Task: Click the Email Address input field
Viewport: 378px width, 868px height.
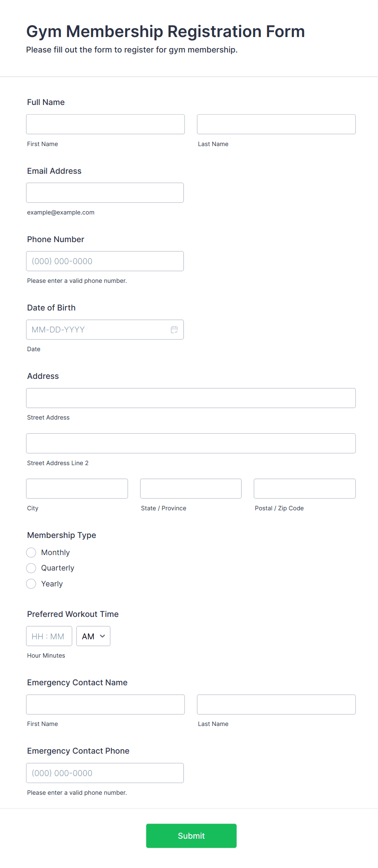Action: [105, 192]
